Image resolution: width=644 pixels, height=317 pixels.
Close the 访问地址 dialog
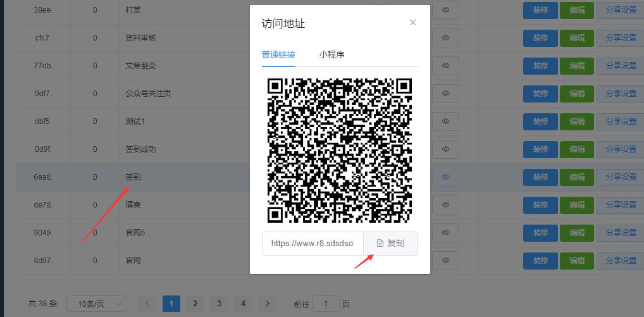tap(412, 23)
